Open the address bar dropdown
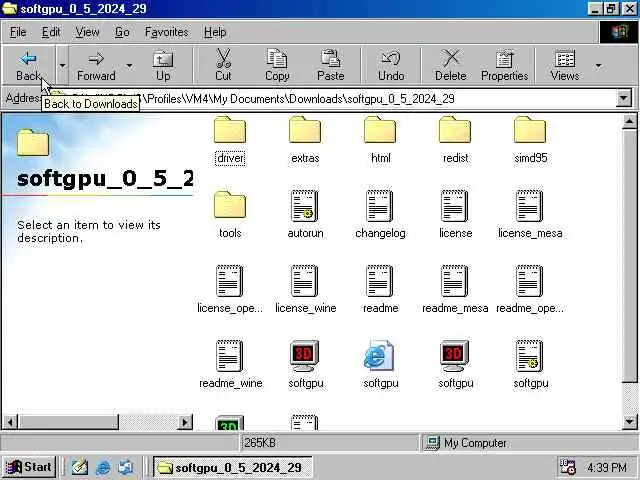This screenshot has height=480, width=640. [624, 98]
